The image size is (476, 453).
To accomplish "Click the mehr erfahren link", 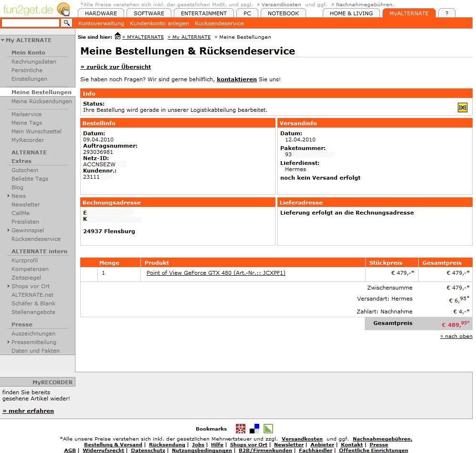I will coord(28,411).
